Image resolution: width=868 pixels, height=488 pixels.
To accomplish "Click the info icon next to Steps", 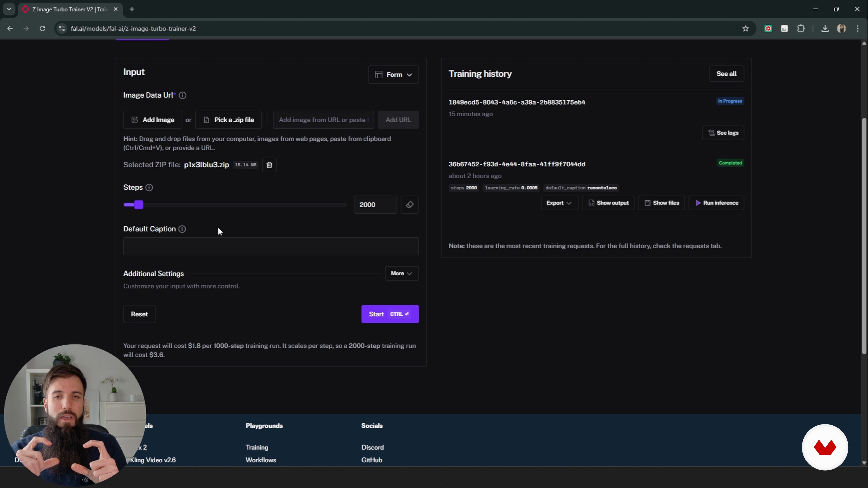I will tap(149, 188).
